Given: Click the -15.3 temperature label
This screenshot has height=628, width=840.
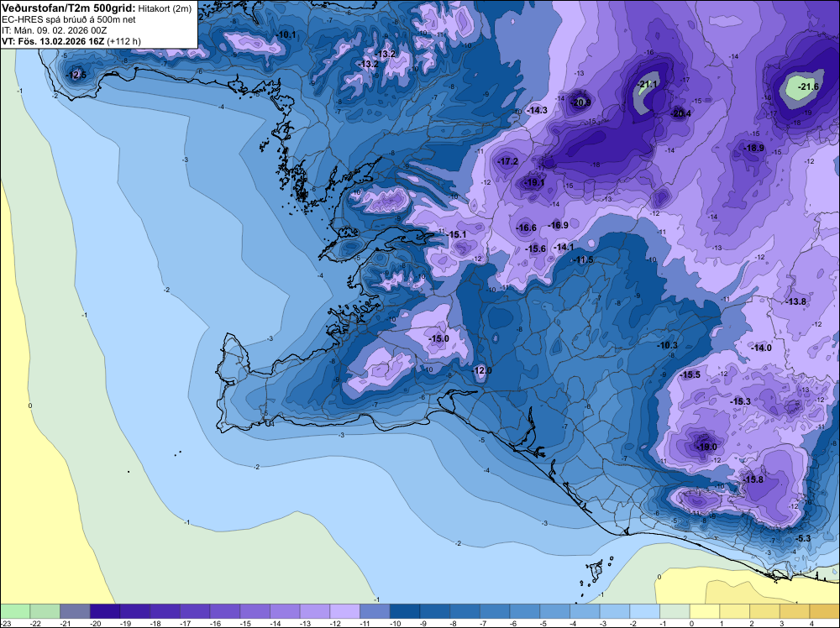Looking at the screenshot, I should tap(740, 401).
